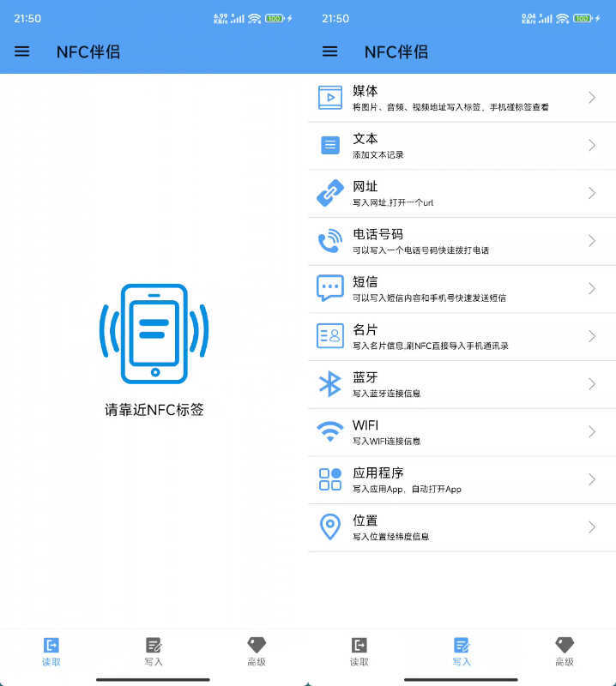Tap the 请靠近NFC标签 prompt text
Viewport: 616px width, 686px height.
click(x=154, y=410)
